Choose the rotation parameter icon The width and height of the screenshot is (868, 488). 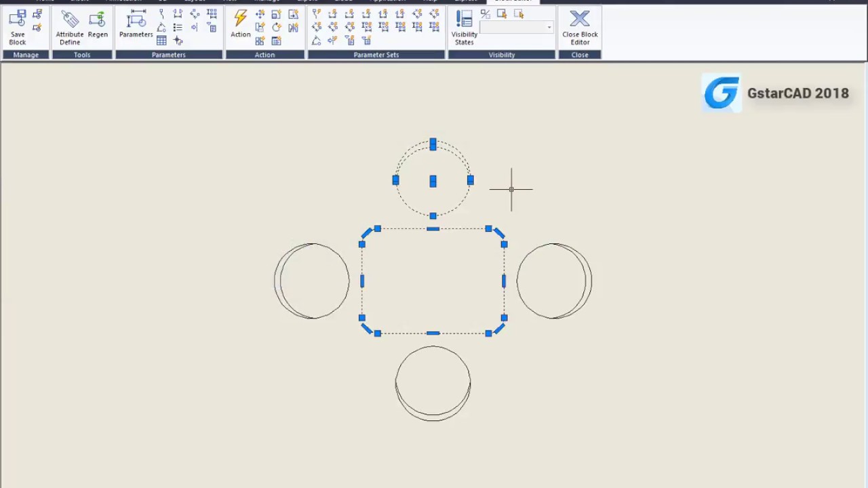pyautogui.click(x=161, y=28)
